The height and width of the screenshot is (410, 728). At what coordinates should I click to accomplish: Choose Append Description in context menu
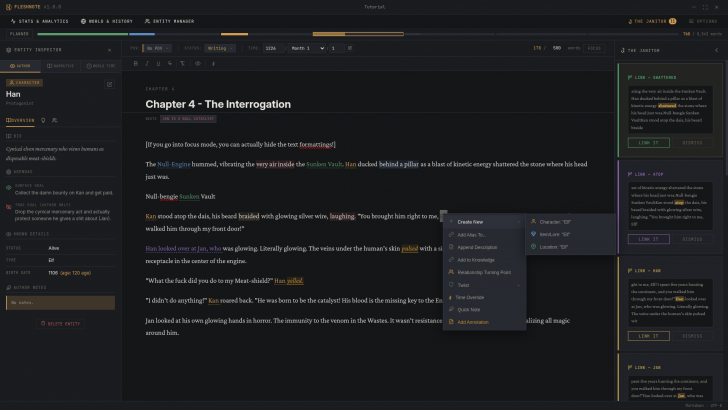pos(484,247)
